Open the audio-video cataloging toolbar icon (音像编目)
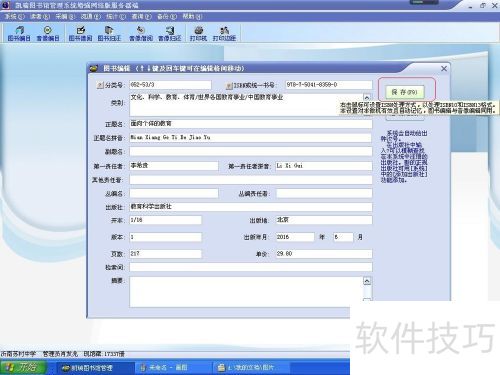Screen dimensions: 500x375 (x=48, y=34)
